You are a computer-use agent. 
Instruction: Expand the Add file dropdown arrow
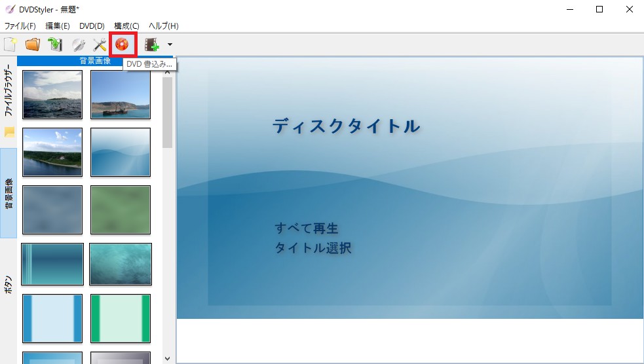click(x=170, y=45)
